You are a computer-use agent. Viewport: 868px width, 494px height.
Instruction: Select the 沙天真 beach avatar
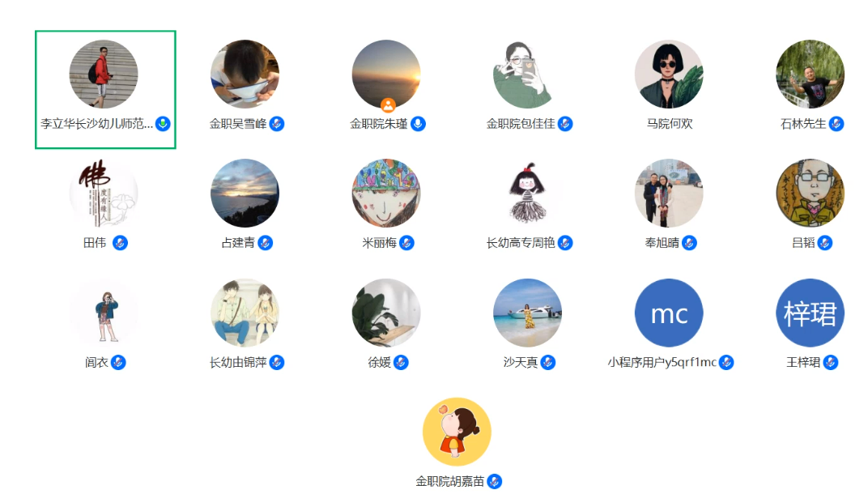[x=528, y=313]
